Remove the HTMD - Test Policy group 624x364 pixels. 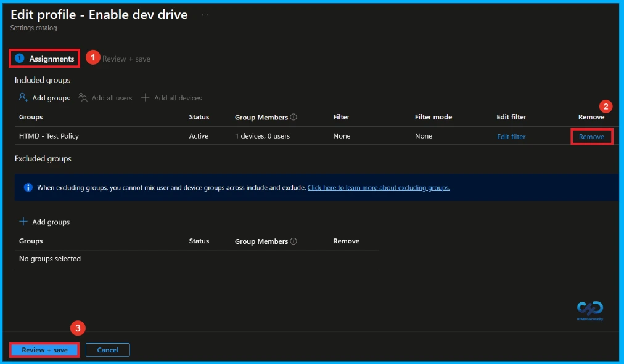(x=591, y=137)
